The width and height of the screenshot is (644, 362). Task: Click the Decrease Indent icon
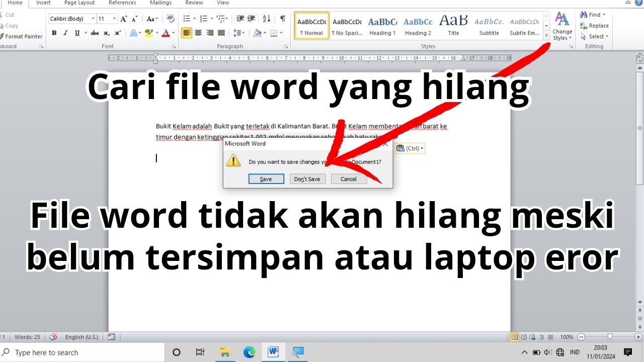click(240, 19)
